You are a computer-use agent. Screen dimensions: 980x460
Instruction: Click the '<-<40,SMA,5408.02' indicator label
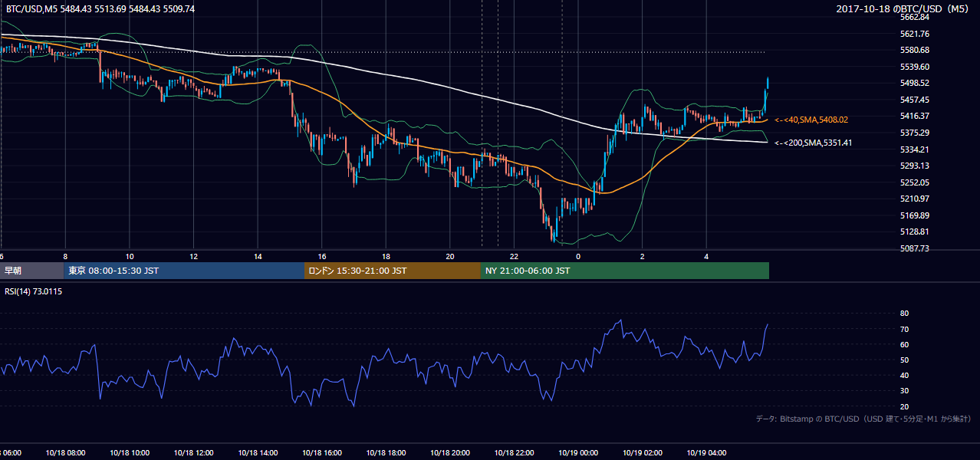811,120
